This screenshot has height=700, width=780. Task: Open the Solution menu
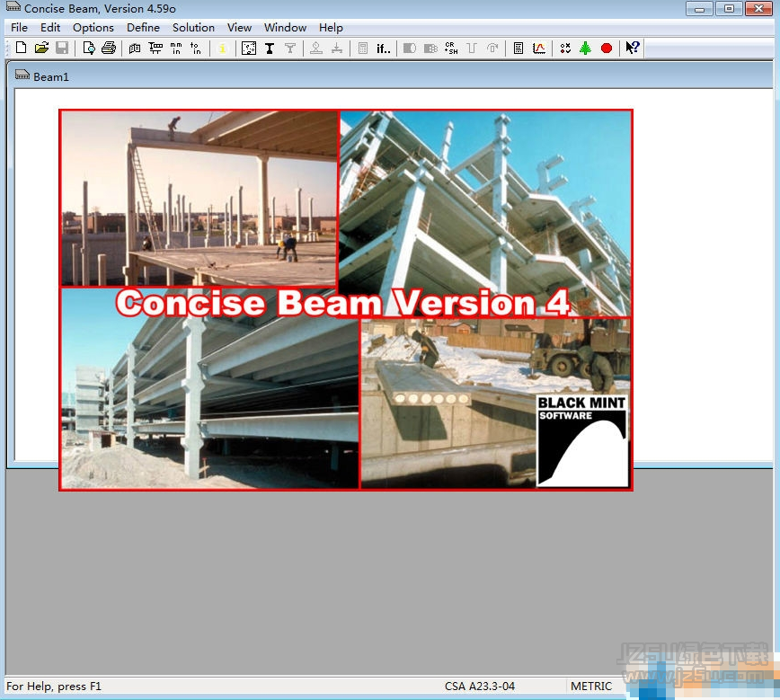point(193,27)
